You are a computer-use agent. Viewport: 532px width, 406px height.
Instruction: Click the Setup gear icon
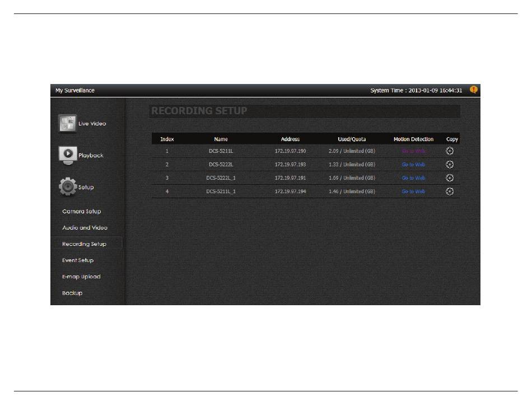(x=68, y=186)
